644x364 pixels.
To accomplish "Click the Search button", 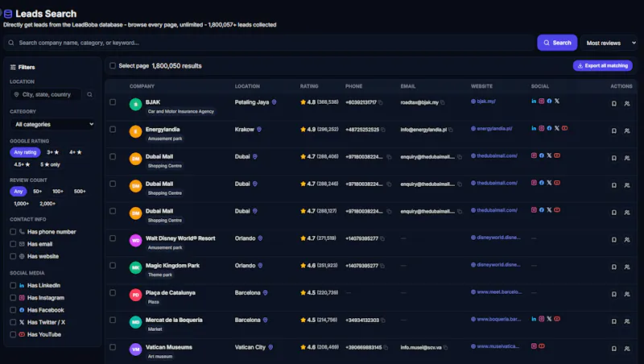I will (x=557, y=43).
